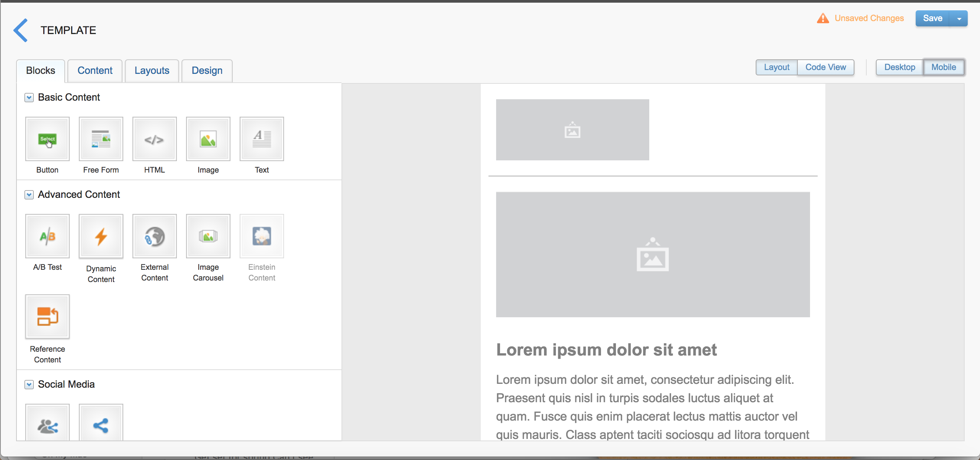Select the large hero image placeholder

coord(653,254)
